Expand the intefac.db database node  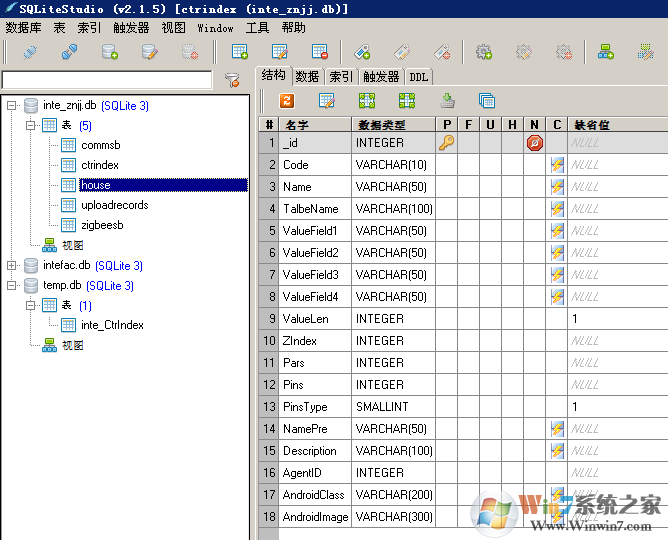[x=12, y=265]
